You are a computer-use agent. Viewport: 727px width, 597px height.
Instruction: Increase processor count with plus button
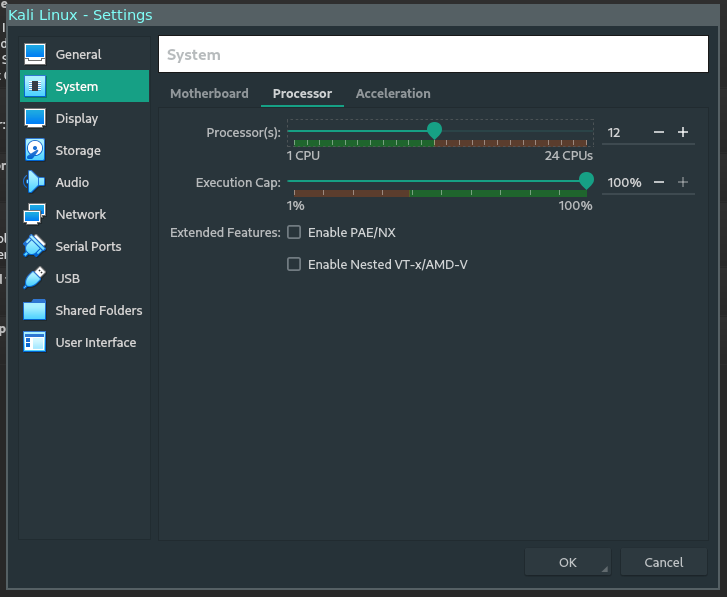[x=683, y=132]
